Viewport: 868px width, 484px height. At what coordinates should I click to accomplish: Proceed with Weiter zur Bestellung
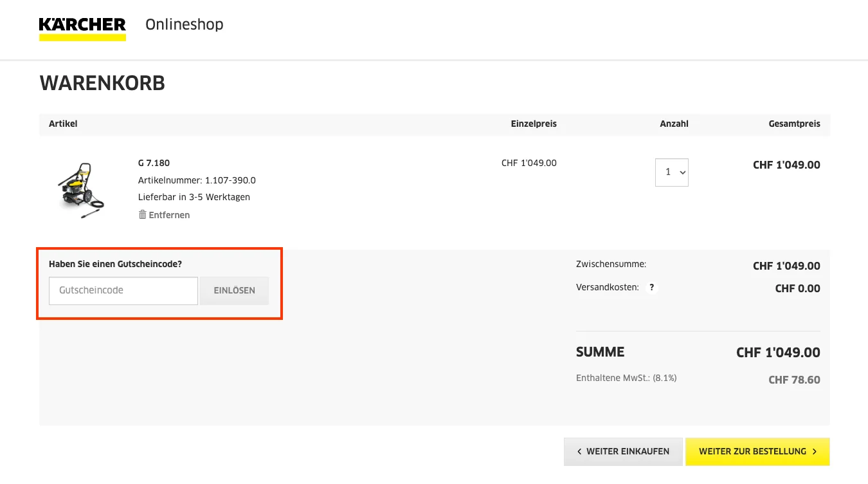(x=757, y=452)
